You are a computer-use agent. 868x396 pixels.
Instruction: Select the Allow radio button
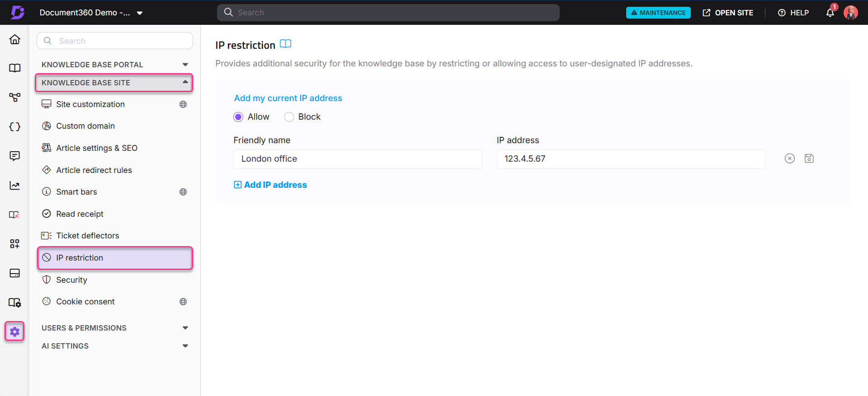pos(238,117)
